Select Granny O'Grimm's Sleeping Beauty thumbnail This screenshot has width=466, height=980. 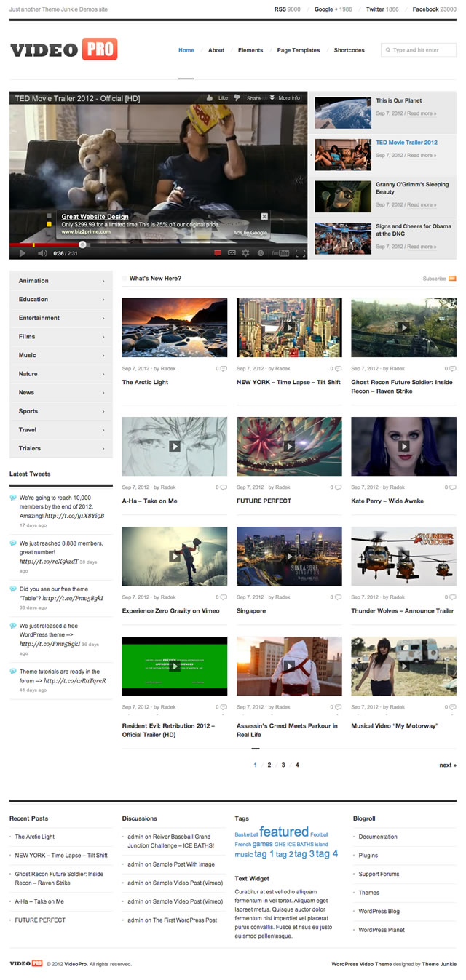coord(343,196)
